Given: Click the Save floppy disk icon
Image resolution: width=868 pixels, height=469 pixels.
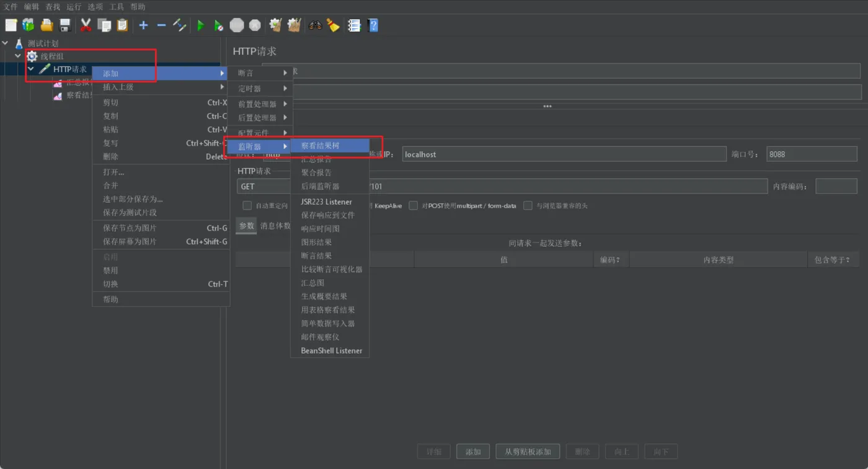Looking at the screenshot, I should click(x=65, y=25).
